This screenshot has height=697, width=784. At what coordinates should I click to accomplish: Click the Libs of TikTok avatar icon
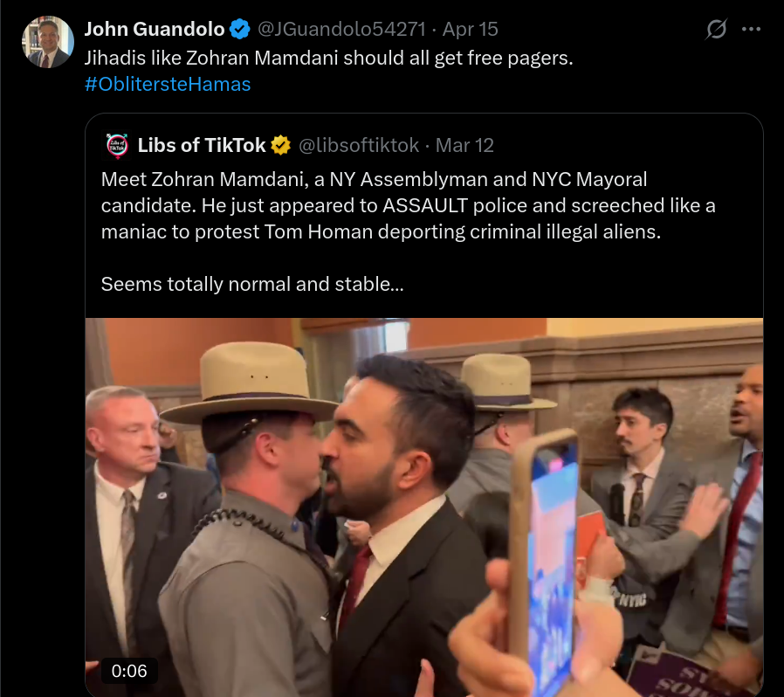click(118, 146)
